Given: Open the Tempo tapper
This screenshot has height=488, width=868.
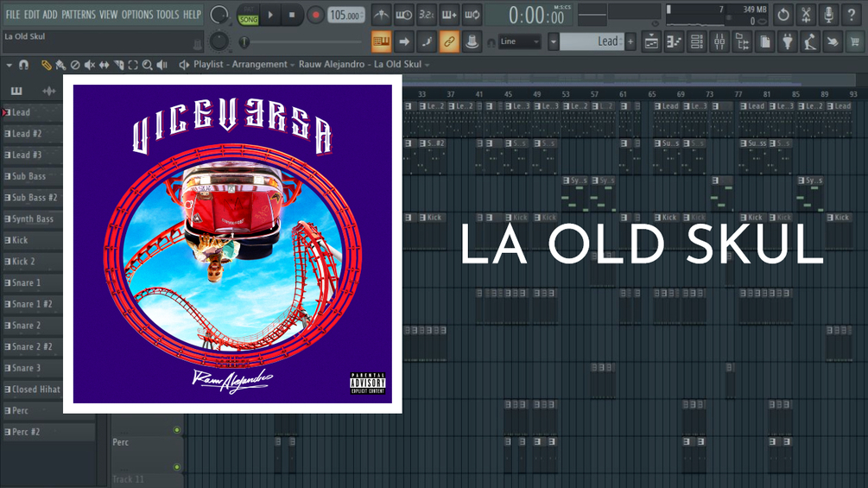Looking at the screenshot, I should pos(810,41).
